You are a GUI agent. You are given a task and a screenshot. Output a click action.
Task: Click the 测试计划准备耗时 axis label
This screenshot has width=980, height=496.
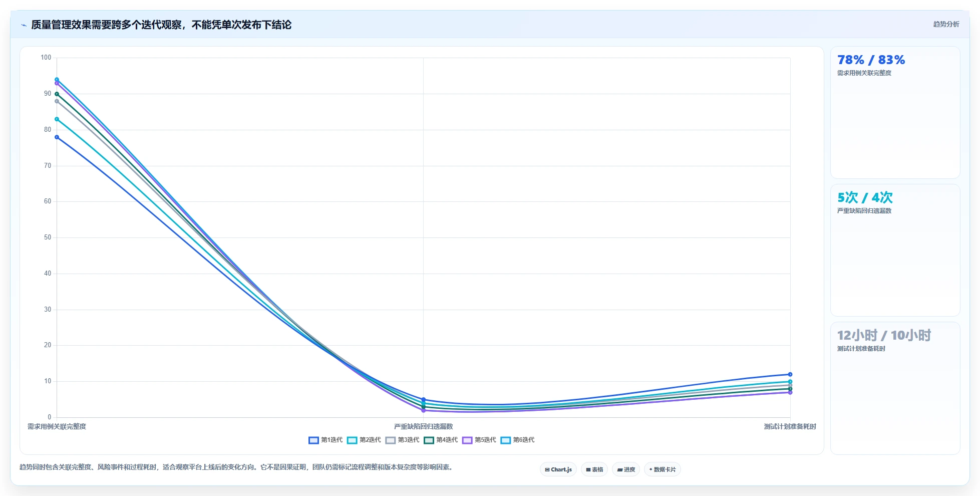coord(790,426)
